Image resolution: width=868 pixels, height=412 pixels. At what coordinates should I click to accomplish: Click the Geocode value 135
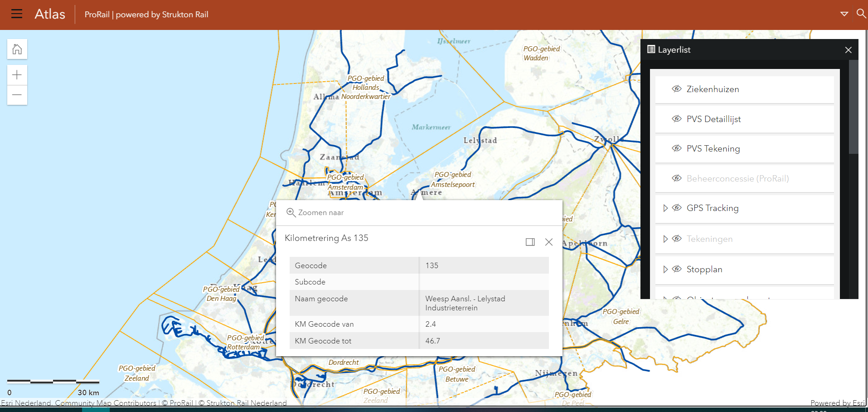coord(432,265)
